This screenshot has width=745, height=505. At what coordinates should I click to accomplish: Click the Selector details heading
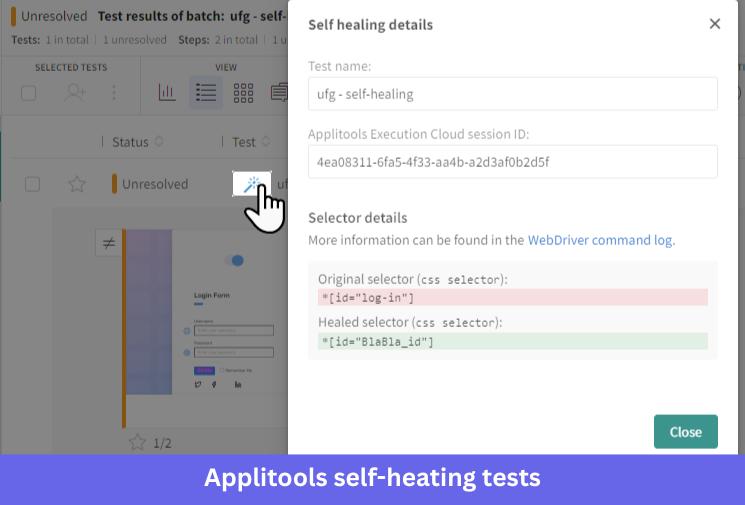tap(358, 218)
